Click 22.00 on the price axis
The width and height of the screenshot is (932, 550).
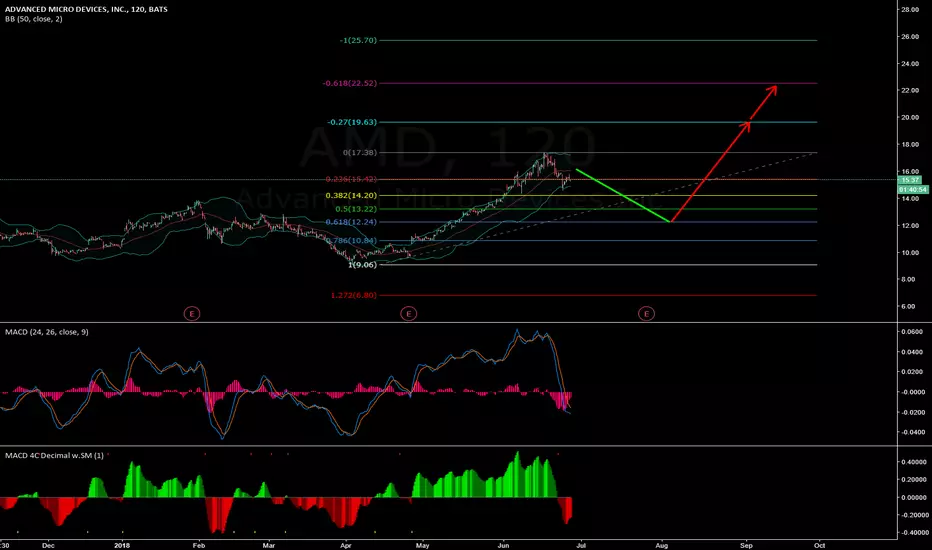[x=910, y=90]
